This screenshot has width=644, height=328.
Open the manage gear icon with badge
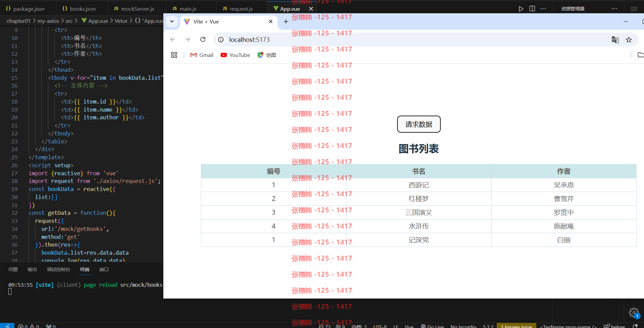click(634, 313)
